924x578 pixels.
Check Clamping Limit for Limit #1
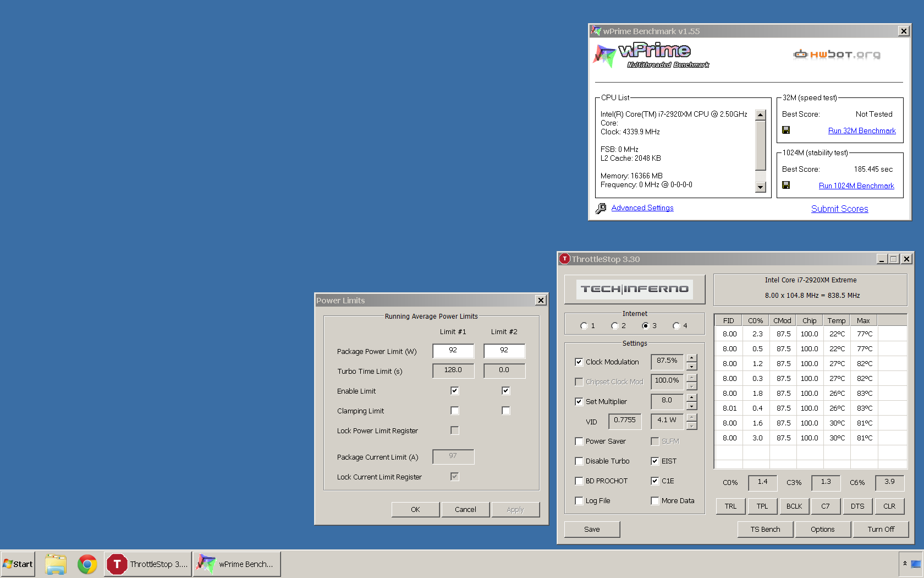454,411
